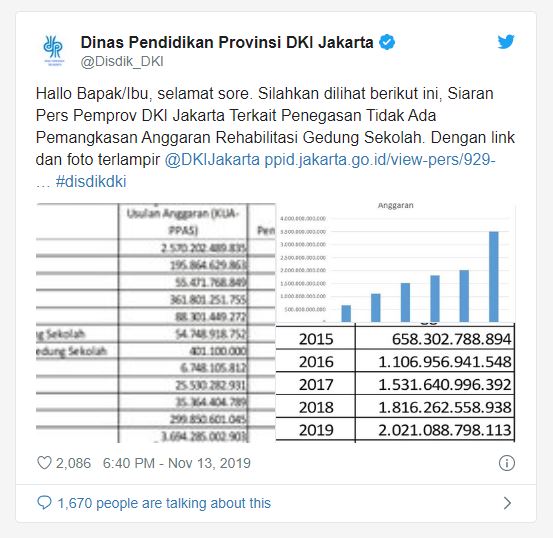This screenshot has width=553, height=538.
Task: Click the tallest bar in Anggaran chart
Action: click(494, 277)
